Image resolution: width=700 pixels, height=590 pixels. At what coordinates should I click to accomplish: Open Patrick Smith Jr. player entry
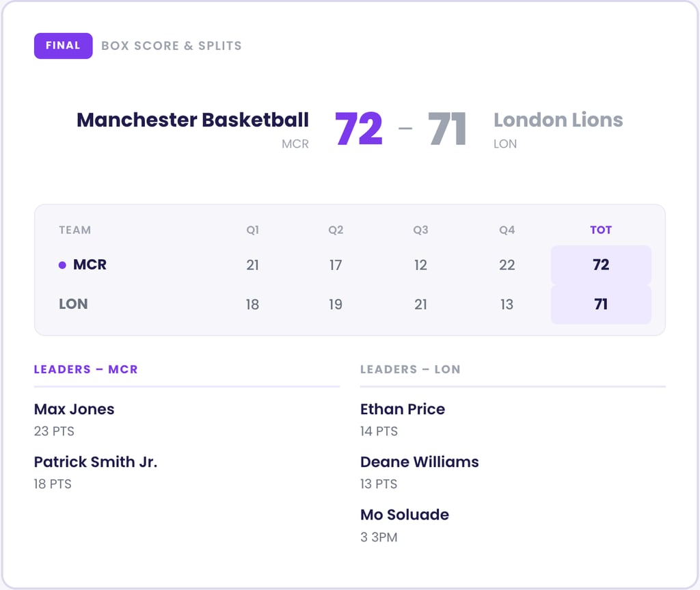point(95,462)
